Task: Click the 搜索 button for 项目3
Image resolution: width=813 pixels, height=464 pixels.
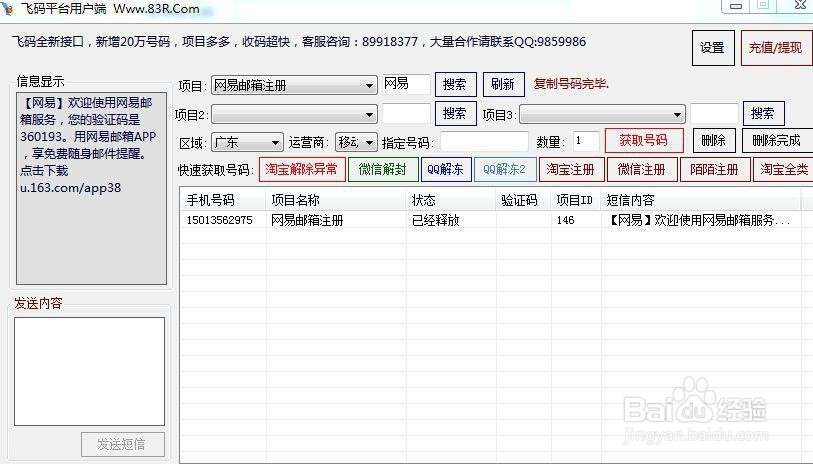Action: (763, 114)
